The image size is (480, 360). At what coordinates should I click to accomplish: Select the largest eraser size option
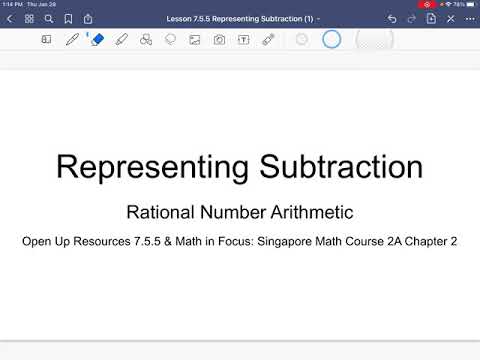point(375,39)
